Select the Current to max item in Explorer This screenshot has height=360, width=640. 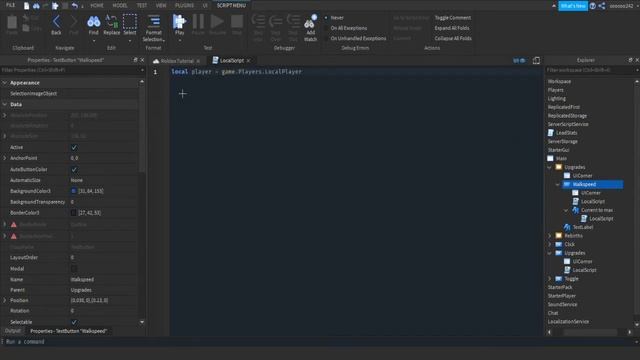pyautogui.click(x=596, y=210)
